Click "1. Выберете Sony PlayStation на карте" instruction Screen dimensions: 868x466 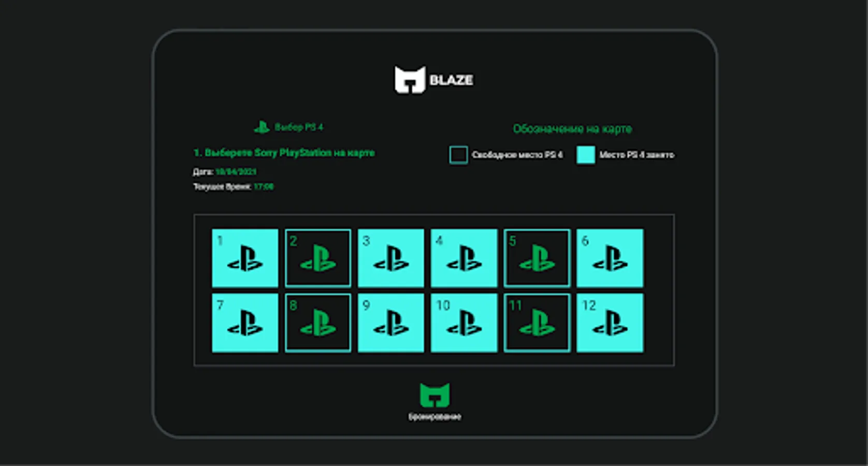284,153
